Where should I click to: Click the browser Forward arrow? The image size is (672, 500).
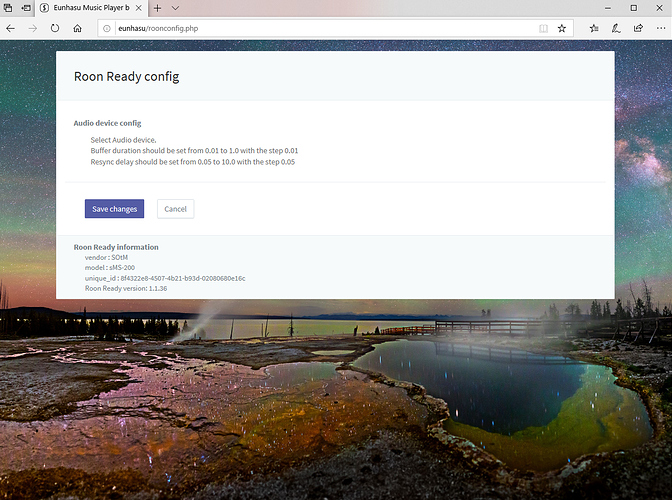point(33,28)
